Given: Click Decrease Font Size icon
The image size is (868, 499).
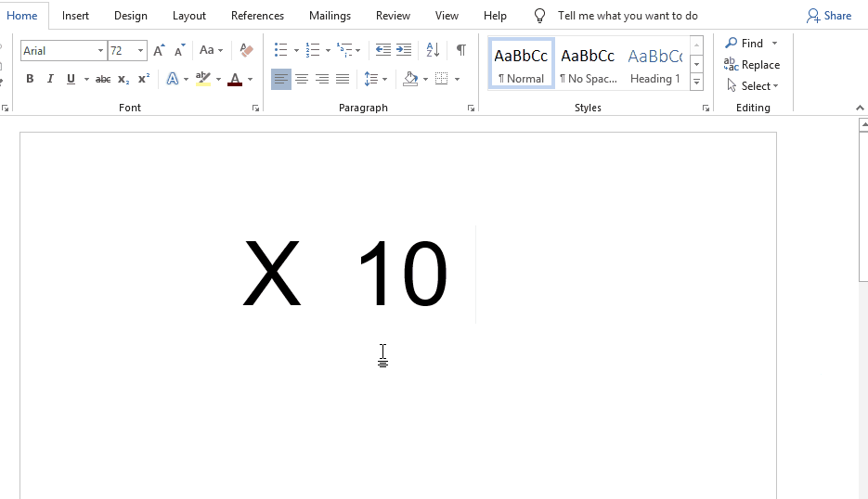Looking at the screenshot, I should [179, 50].
